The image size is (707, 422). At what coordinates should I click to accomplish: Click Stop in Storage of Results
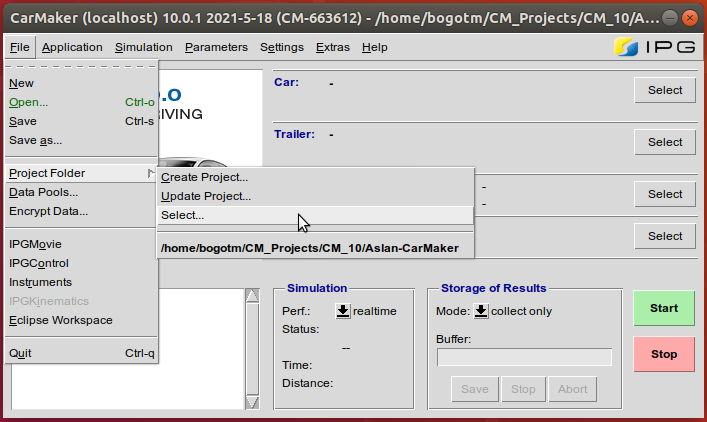click(x=523, y=389)
